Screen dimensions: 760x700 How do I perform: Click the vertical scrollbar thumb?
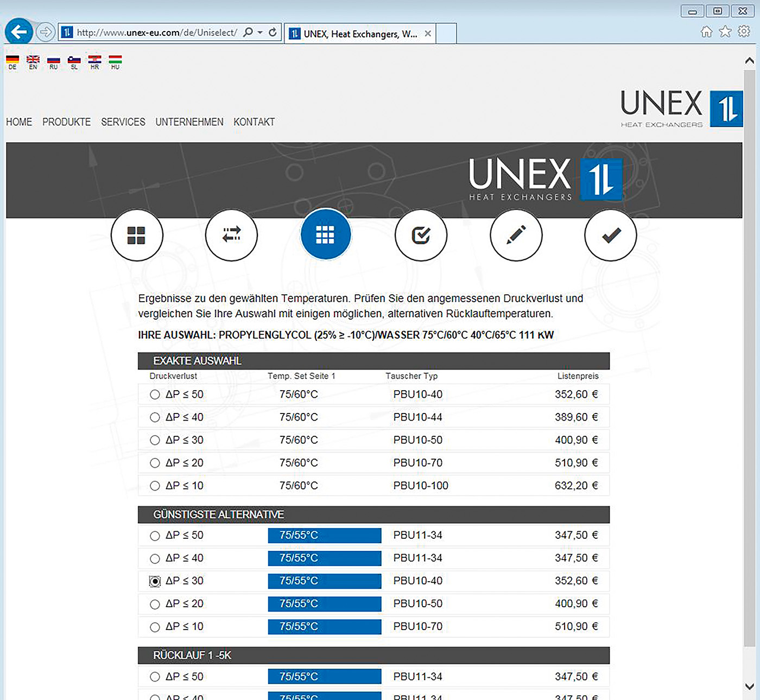[749, 358]
